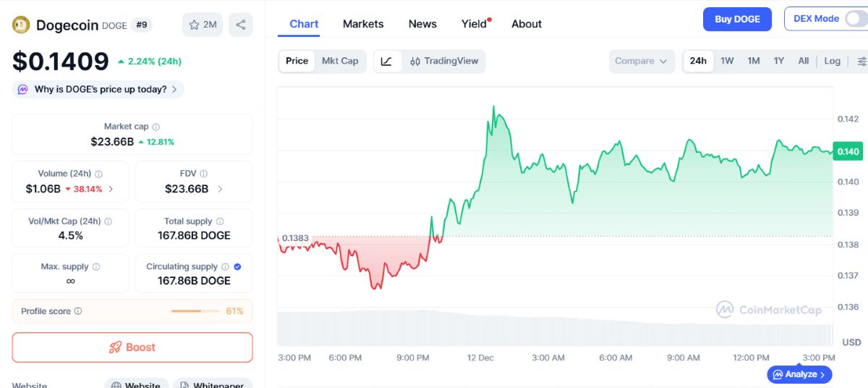The height and width of the screenshot is (388, 868).
Task: Click the #9 rank badge
Action: tap(142, 25)
